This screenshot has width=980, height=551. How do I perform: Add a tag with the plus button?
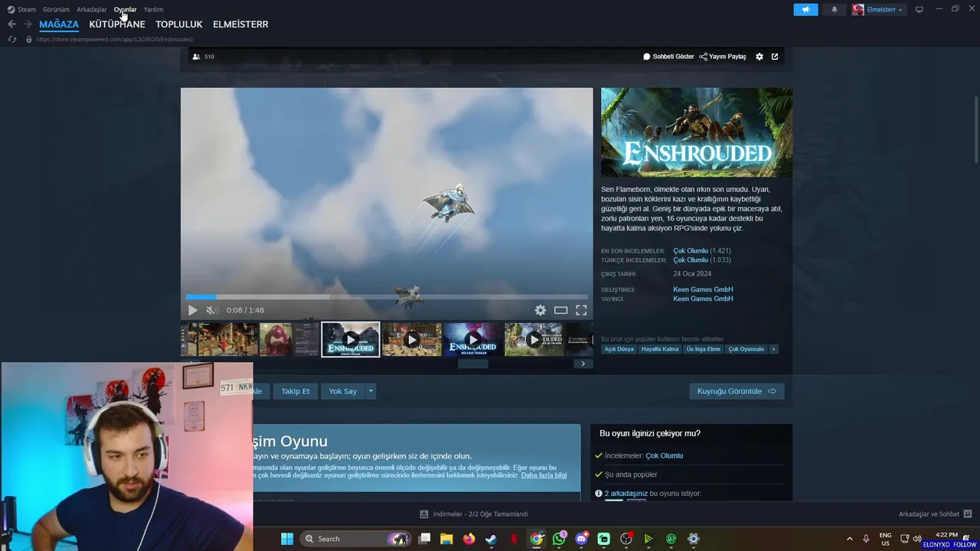pyautogui.click(x=773, y=349)
